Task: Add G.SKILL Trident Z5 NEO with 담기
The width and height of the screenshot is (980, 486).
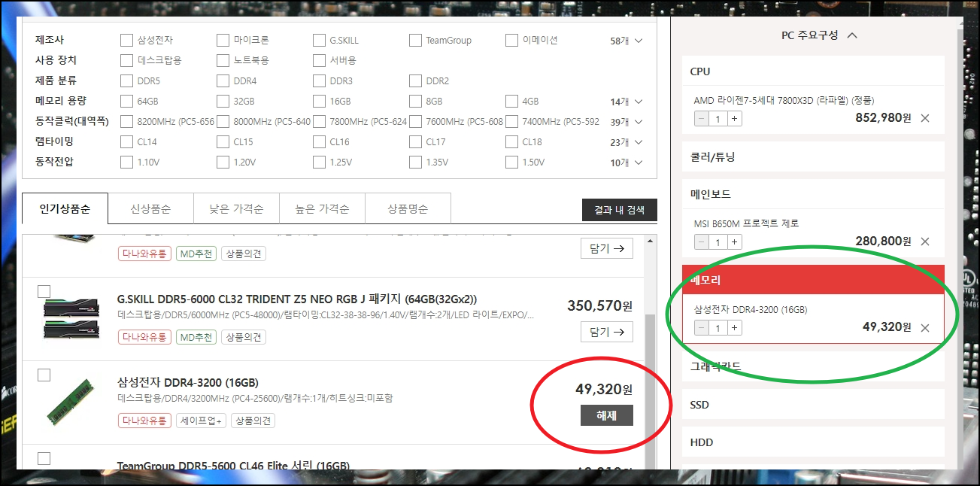Action: click(607, 332)
